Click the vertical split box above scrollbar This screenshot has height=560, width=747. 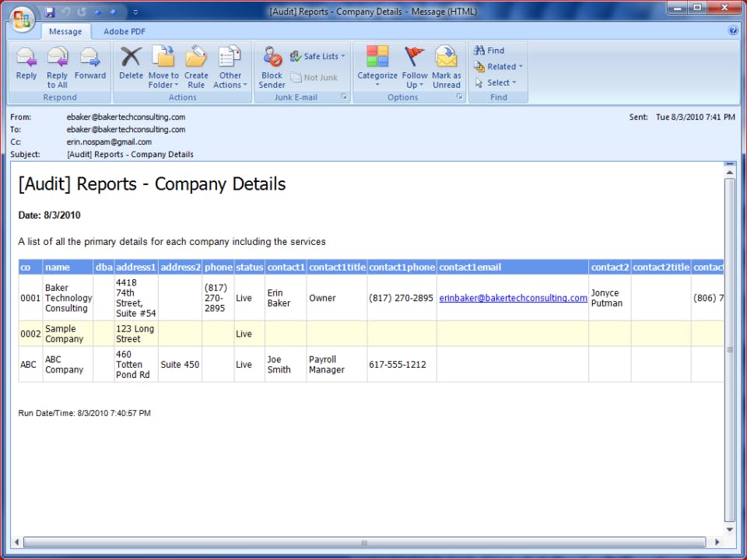tap(729, 164)
